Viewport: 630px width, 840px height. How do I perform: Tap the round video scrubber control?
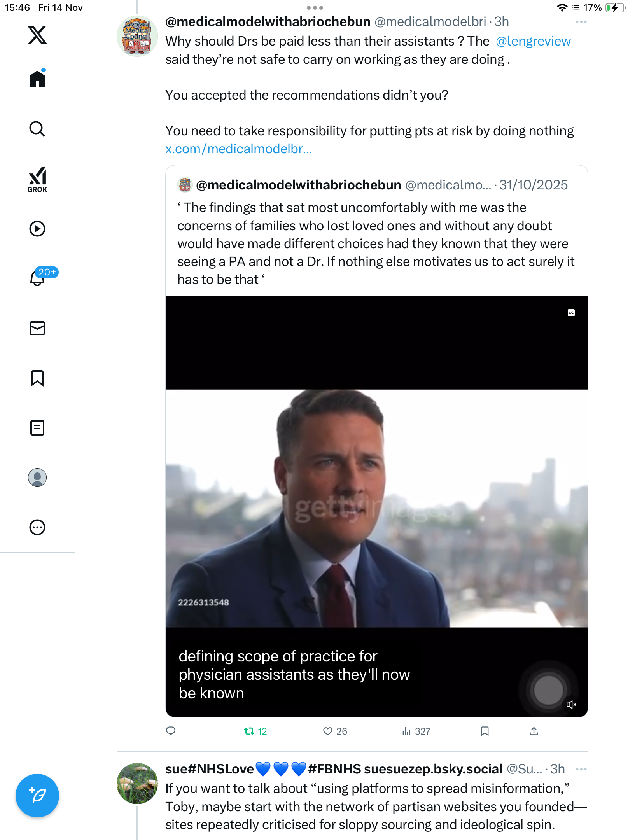coord(548,690)
